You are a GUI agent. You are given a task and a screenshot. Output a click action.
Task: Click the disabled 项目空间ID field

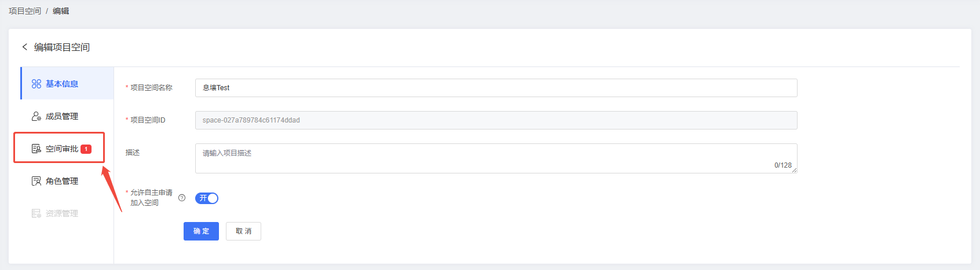(x=496, y=120)
